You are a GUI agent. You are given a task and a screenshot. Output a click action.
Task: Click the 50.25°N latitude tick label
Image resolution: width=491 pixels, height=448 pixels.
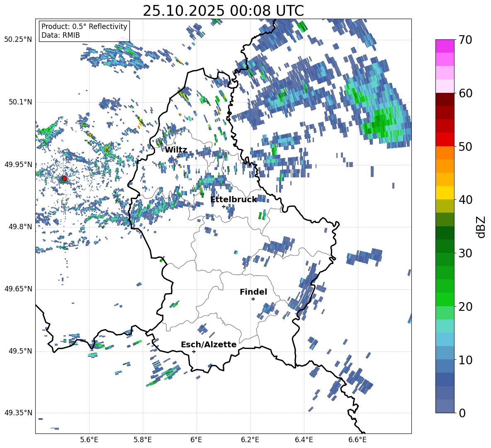[x=18, y=40]
